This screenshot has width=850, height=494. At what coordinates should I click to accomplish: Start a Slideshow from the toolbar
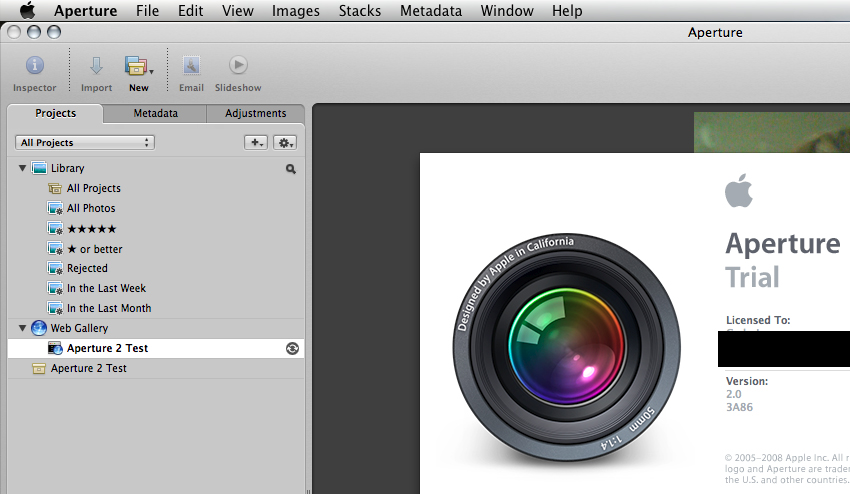(238, 74)
